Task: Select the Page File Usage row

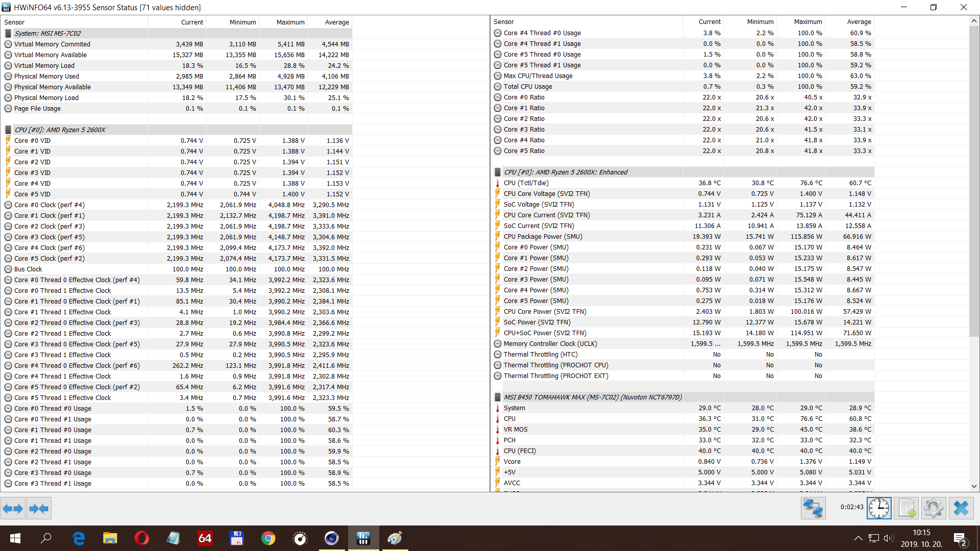Action: pos(176,108)
